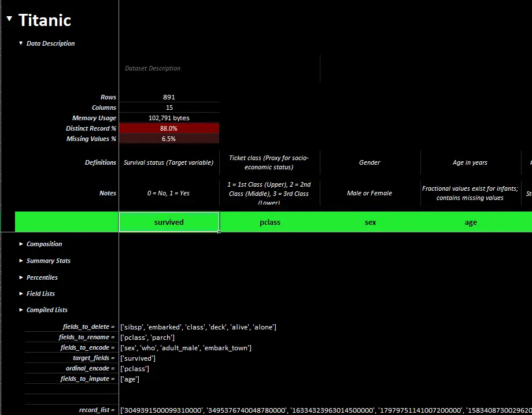
Task: Click the fields_to_delete label
Action: click(88, 327)
